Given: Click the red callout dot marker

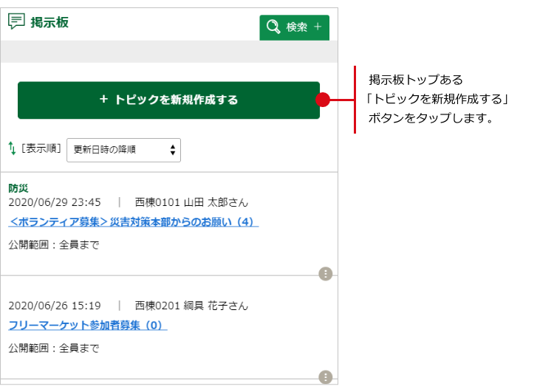Looking at the screenshot, I should (x=322, y=100).
